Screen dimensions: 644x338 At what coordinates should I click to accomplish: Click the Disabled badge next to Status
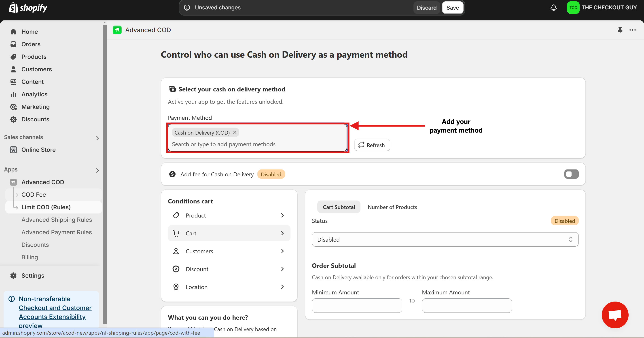(x=564, y=221)
